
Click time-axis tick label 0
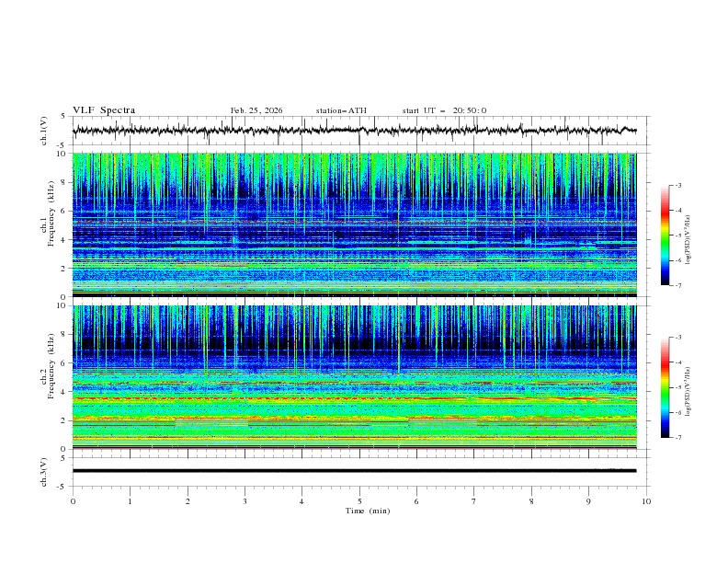73,501
